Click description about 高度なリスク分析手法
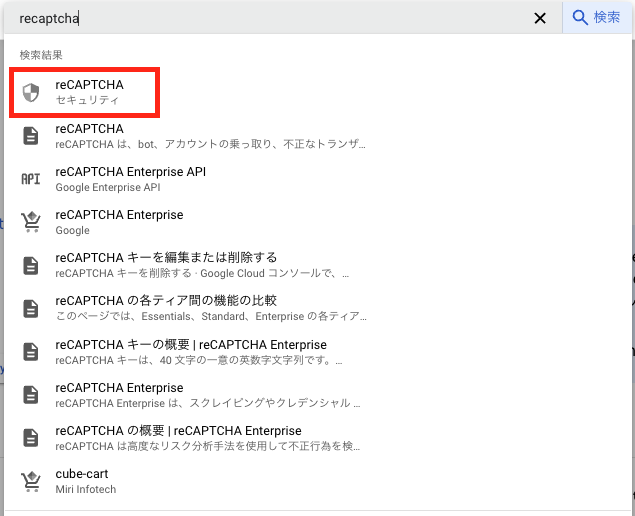 coord(207,446)
